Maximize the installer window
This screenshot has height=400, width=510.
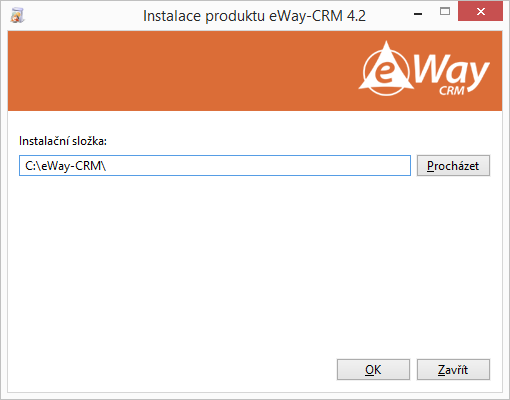pos(445,12)
